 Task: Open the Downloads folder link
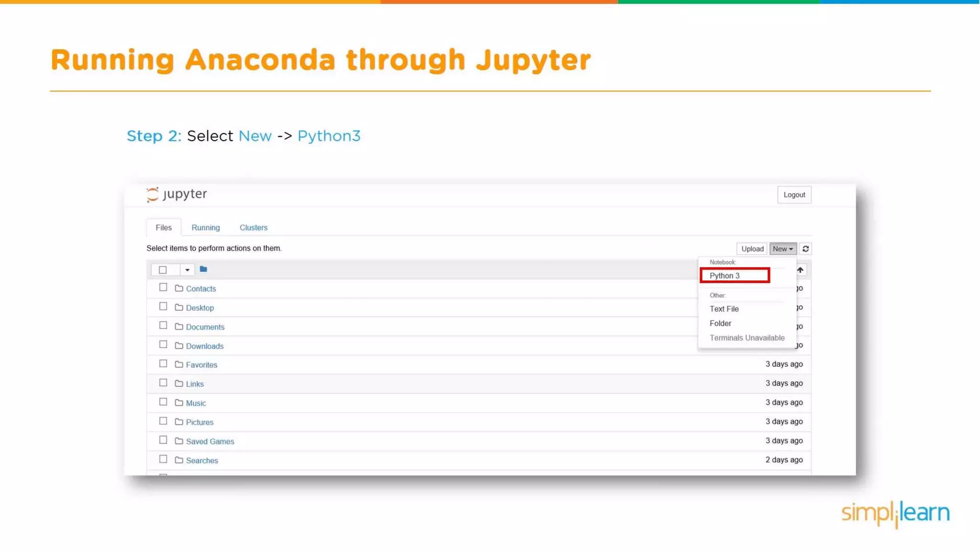(205, 346)
